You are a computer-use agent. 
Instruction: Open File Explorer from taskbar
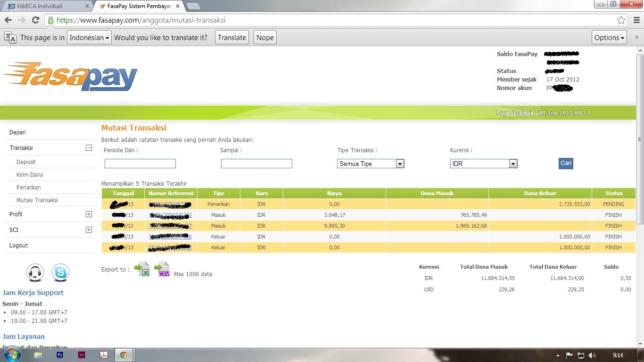[38, 355]
